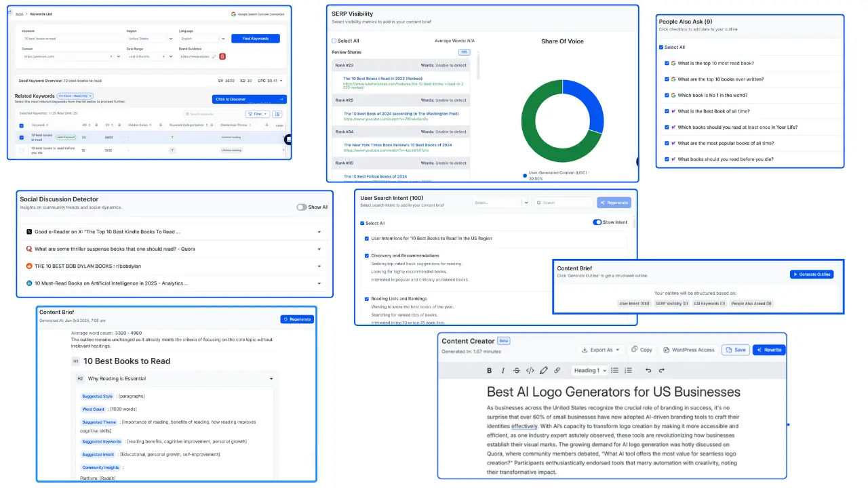Image resolution: width=868 pixels, height=488 pixels.
Task: Click the undo arrow in the editor toolbar
Action: coord(648,370)
